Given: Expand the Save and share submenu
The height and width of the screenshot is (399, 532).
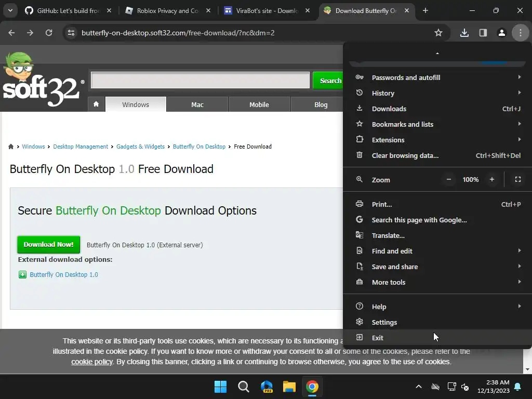Looking at the screenshot, I should point(437,267).
